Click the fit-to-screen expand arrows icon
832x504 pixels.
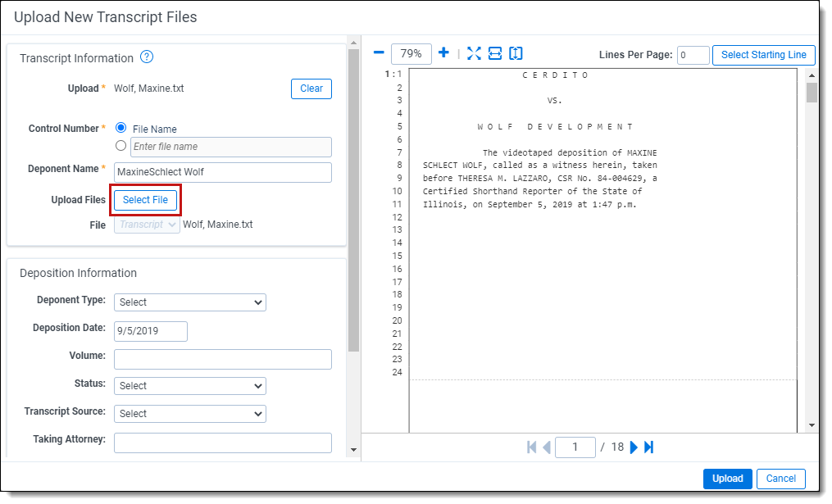[474, 53]
